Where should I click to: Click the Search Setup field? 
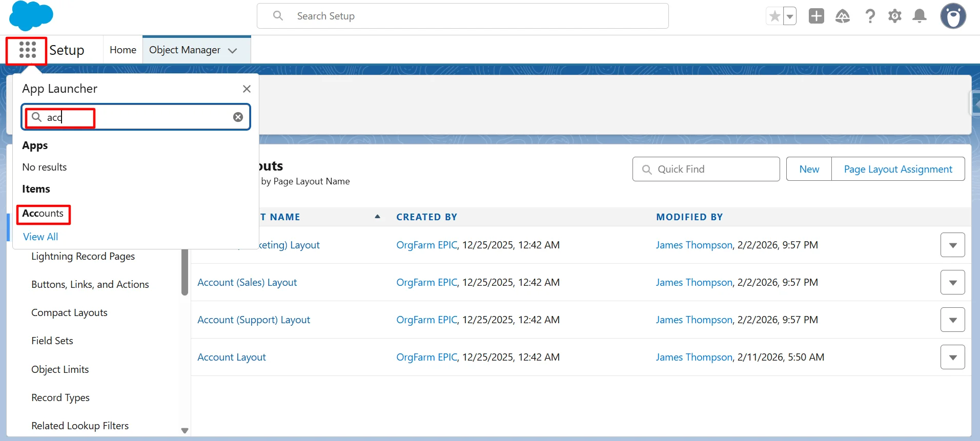point(462,16)
